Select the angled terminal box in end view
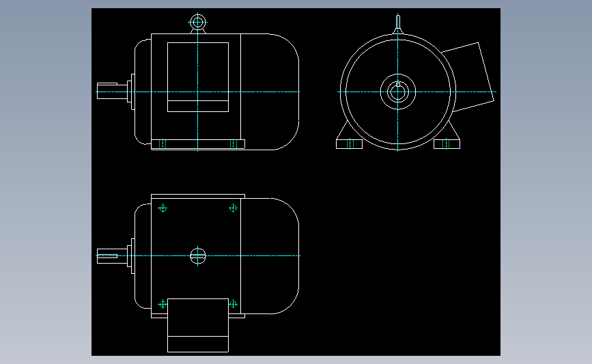592x364 pixels. 468,77
